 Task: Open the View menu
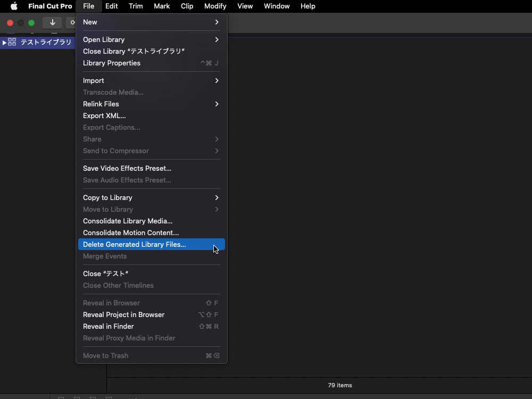245,6
